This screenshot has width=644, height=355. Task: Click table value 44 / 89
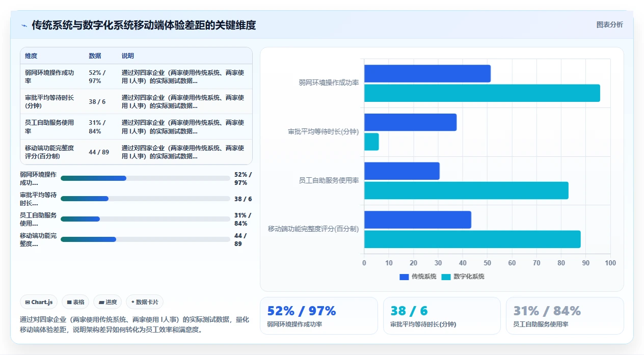pyautogui.click(x=99, y=152)
